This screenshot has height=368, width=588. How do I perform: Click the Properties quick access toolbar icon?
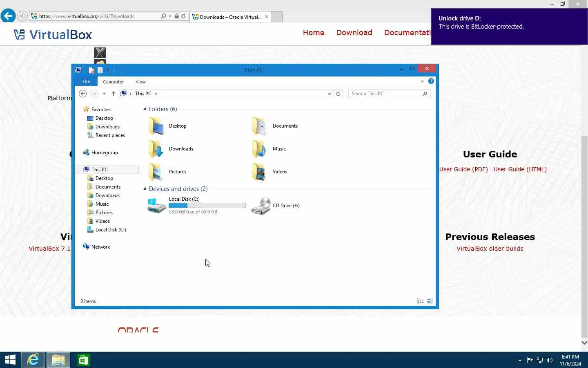click(91, 70)
